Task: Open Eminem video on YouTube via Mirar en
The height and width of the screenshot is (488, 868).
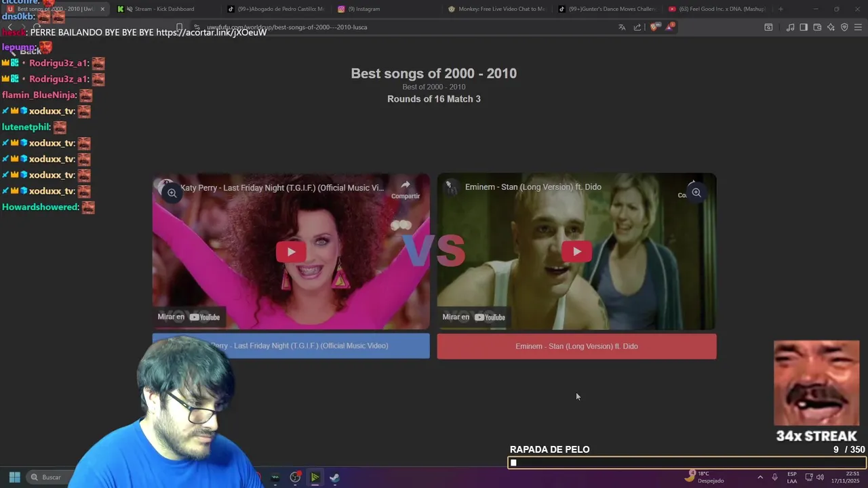Action: click(x=474, y=317)
